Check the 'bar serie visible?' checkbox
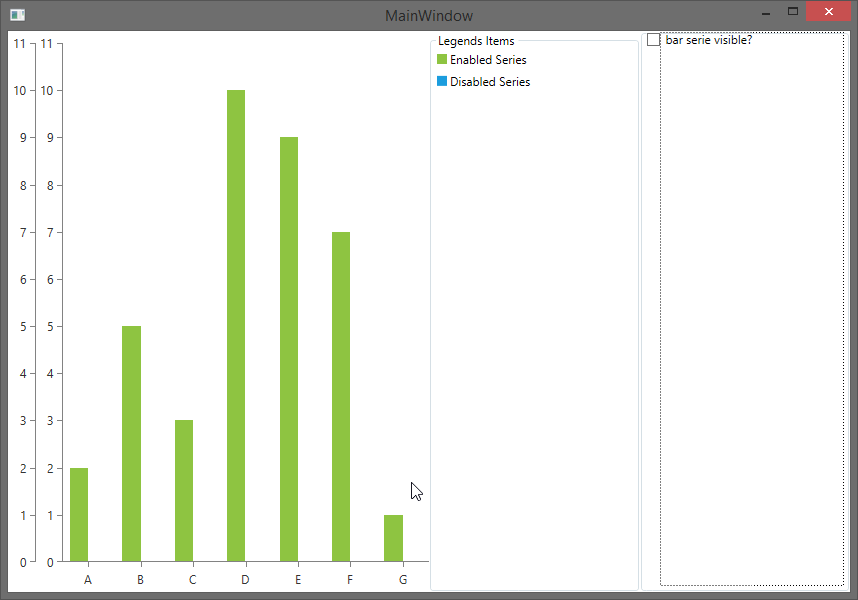The image size is (858, 600). (x=653, y=40)
